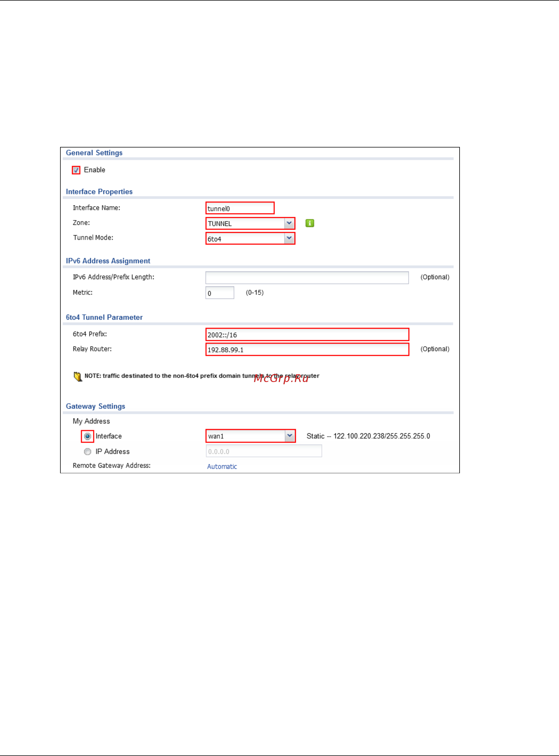Click the Interface Name field containing tunnel0
The height and width of the screenshot is (756, 559).
240,208
